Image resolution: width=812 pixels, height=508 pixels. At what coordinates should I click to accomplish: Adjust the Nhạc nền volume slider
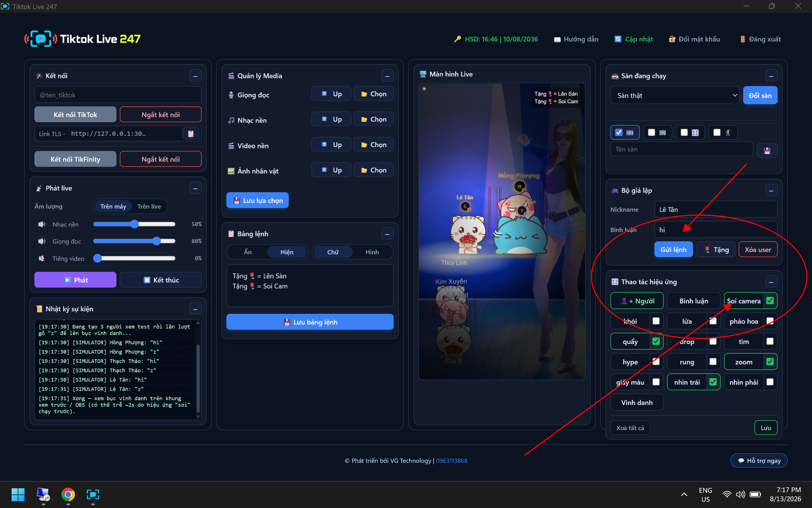pyautogui.click(x=134, y=224)
